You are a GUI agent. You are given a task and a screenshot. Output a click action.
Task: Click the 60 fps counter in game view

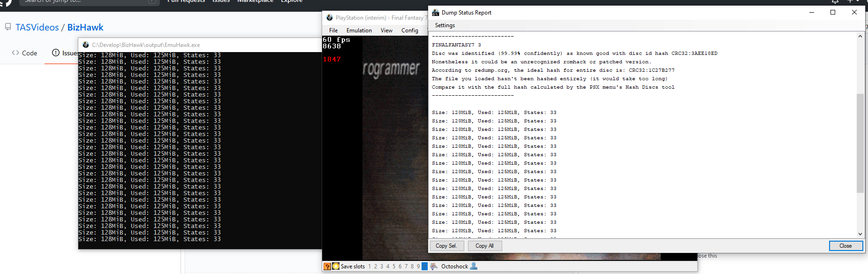point(336,40)
